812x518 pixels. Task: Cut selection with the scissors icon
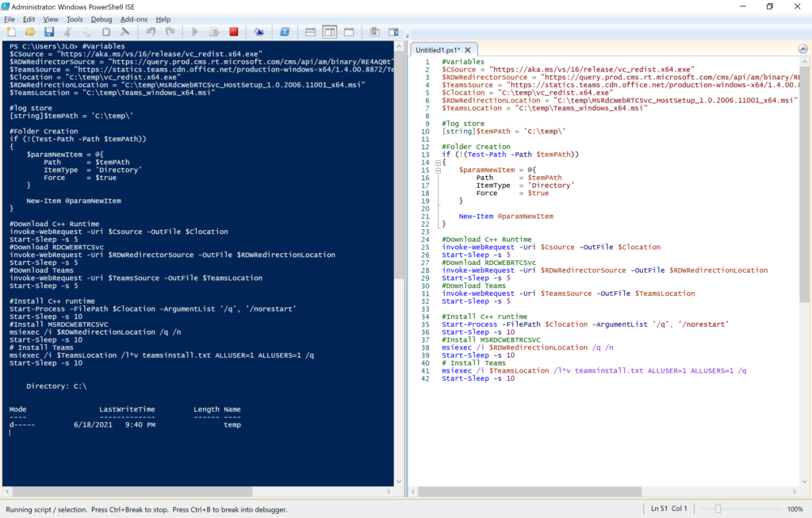tap(68, 32)
